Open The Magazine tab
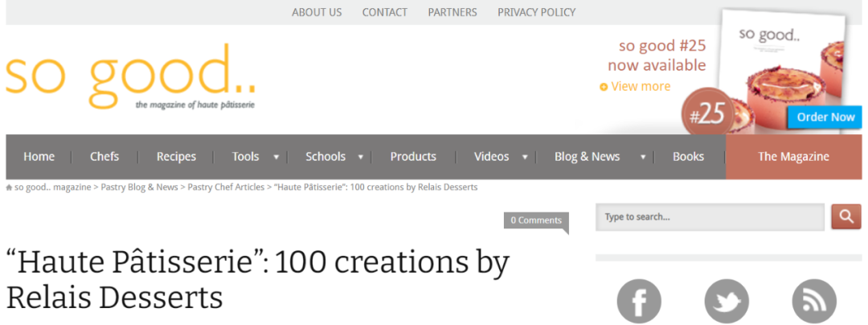Screen dimensions: 868x325 tap(793, 157)
